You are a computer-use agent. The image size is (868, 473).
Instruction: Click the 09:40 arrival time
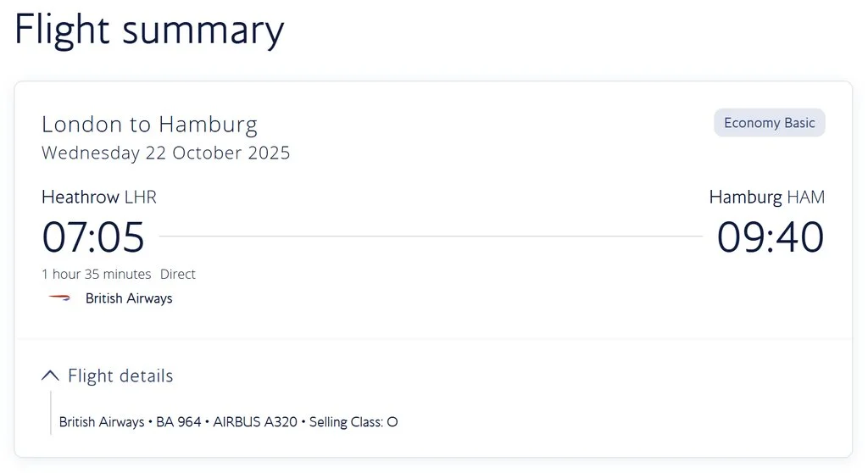click(x=771, y=237)
